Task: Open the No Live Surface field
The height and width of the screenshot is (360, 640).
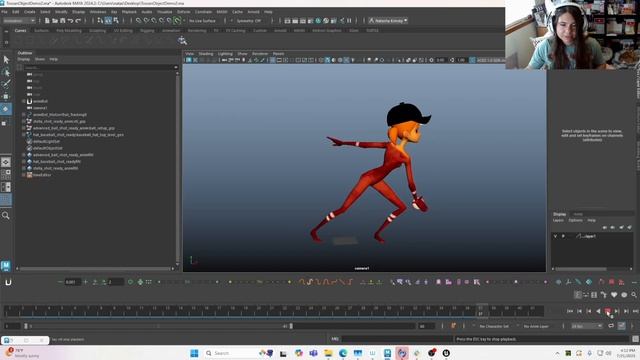Action: [202, 20]
